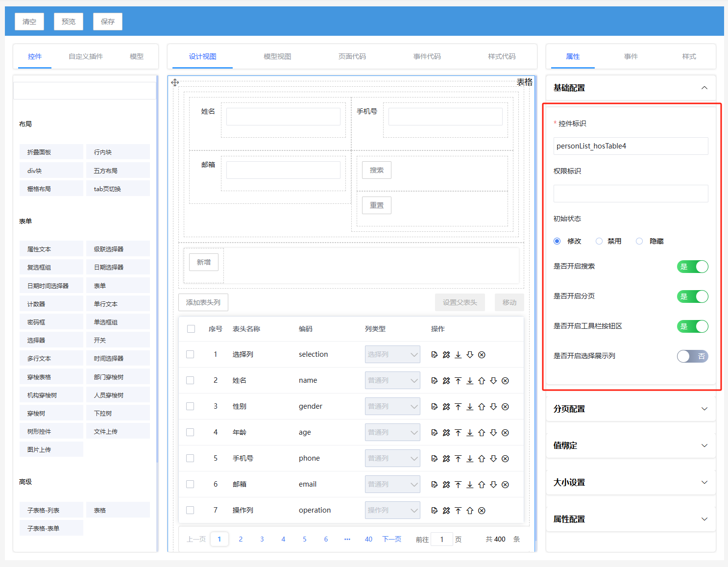Click the edit icon in the 姓名 row
This screenshot has width=728, height=567.
pos(434,381)
